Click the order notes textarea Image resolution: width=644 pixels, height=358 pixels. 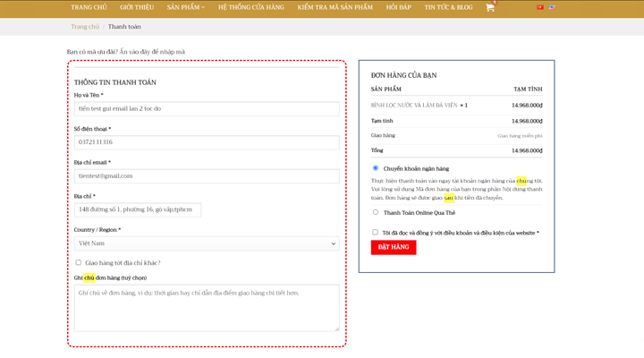pyautogui.click(x=207, y=307)
